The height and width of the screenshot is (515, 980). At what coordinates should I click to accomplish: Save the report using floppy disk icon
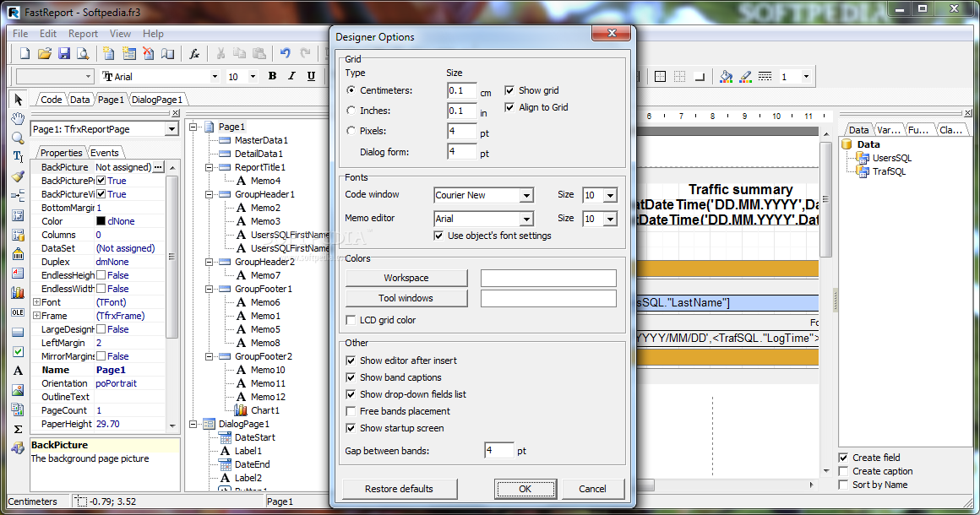63,54
